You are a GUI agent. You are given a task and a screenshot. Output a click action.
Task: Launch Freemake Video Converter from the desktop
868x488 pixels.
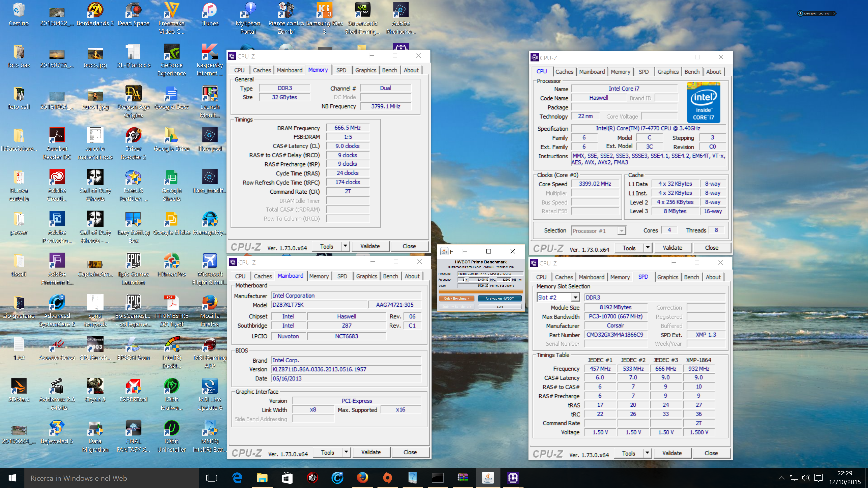(x=172, y=19)
